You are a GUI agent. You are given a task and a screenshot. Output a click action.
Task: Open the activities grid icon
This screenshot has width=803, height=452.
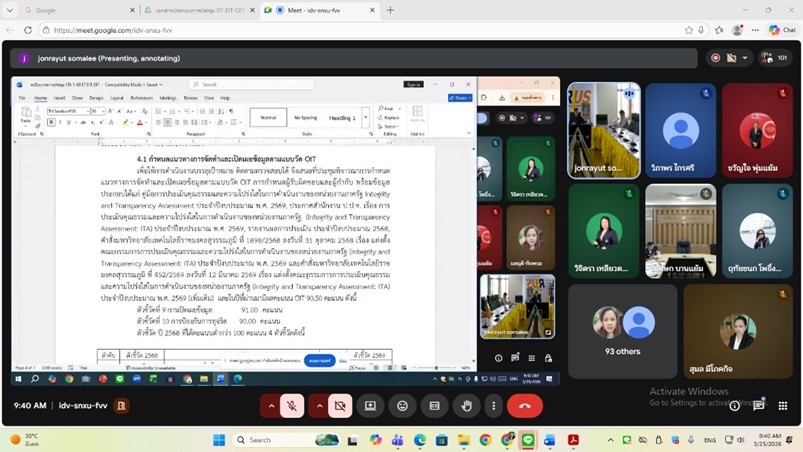(783, 406)
